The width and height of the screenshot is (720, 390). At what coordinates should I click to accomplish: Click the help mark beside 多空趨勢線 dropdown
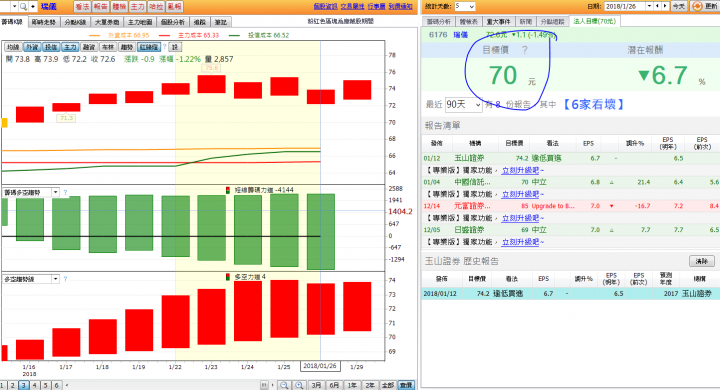tap(65, 279)
